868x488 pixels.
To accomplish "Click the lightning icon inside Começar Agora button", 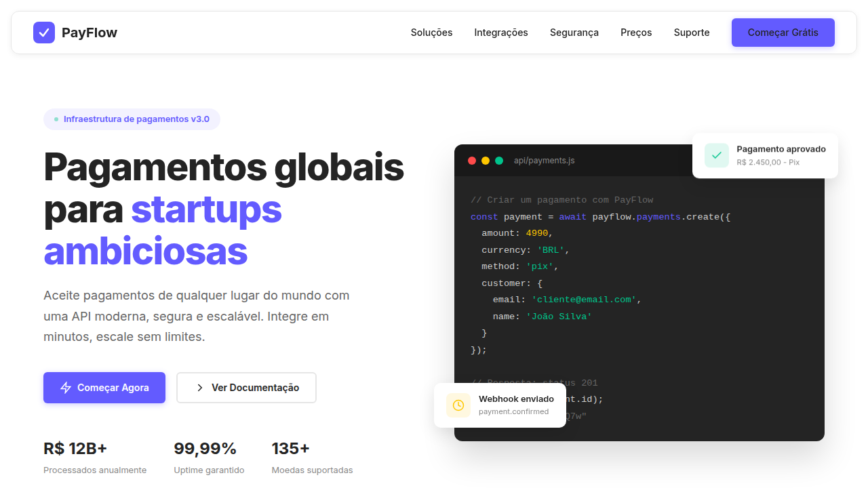I will tap(65, 387).
